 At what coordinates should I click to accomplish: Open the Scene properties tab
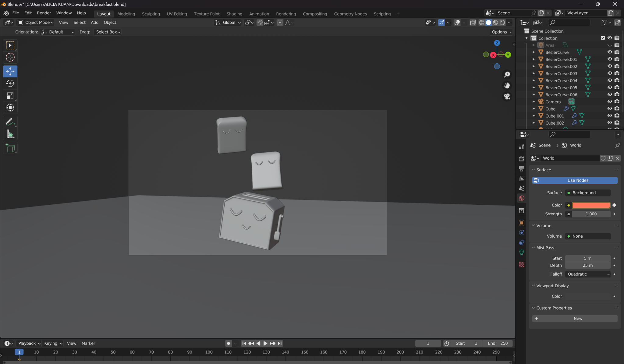coord(522,188)
